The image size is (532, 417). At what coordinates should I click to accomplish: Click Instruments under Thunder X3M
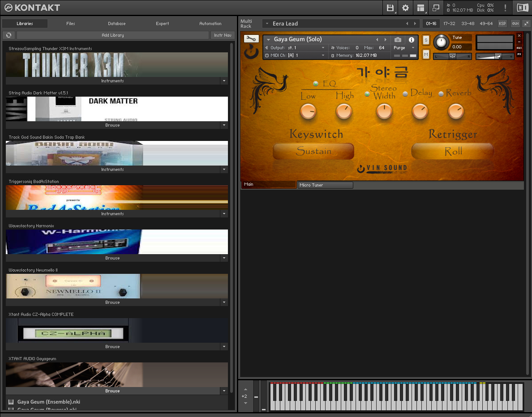(x=112, y=81)
